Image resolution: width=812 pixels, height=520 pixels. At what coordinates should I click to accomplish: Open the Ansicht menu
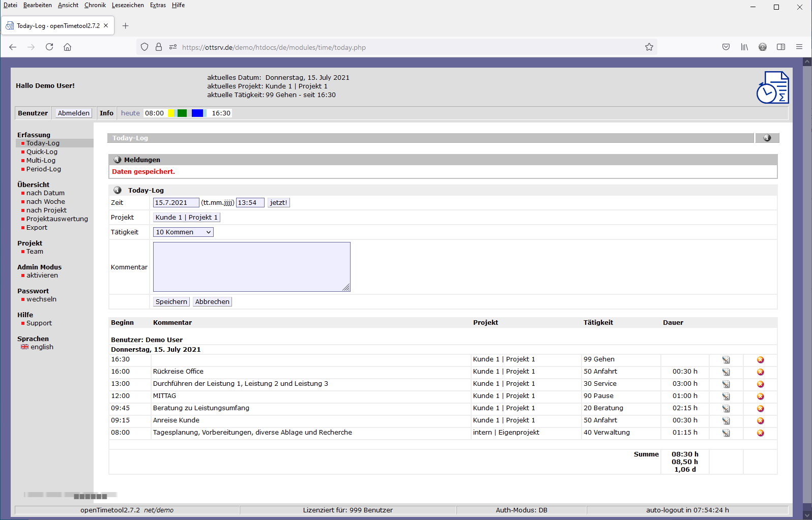point(68,5)
